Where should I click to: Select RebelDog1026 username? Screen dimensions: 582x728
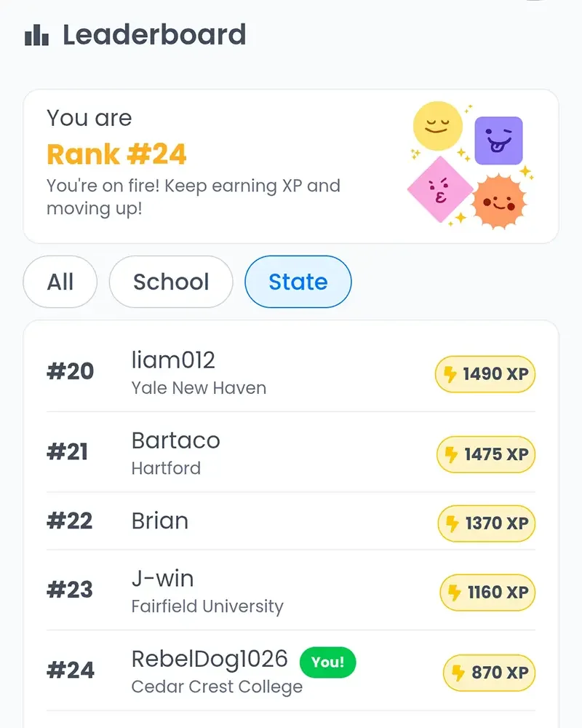pyautogui.click(x=210, y=660)
